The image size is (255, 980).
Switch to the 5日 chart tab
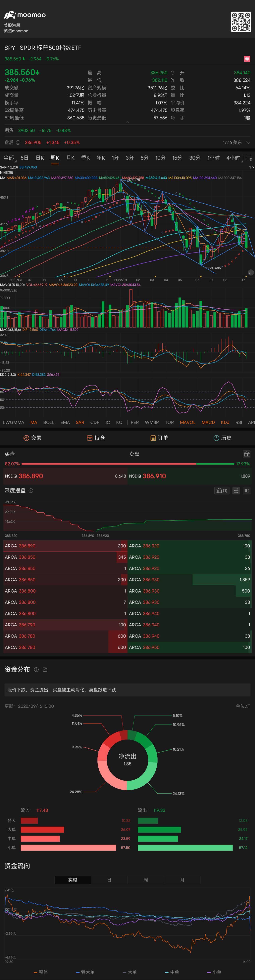pyautogui.click(x=24, y=158)
